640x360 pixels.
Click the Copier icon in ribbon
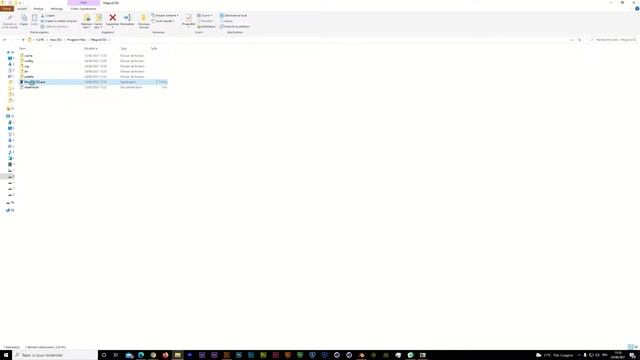24,18
